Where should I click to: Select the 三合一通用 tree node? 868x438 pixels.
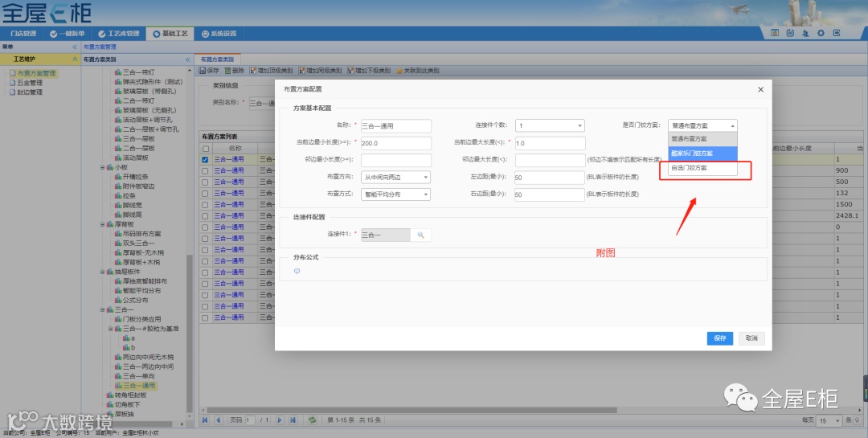[x=139, y=386]
